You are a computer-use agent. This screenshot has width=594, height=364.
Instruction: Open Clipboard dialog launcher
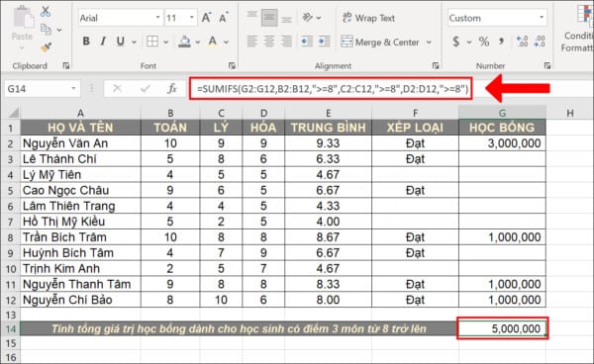(x=66, y=66)
